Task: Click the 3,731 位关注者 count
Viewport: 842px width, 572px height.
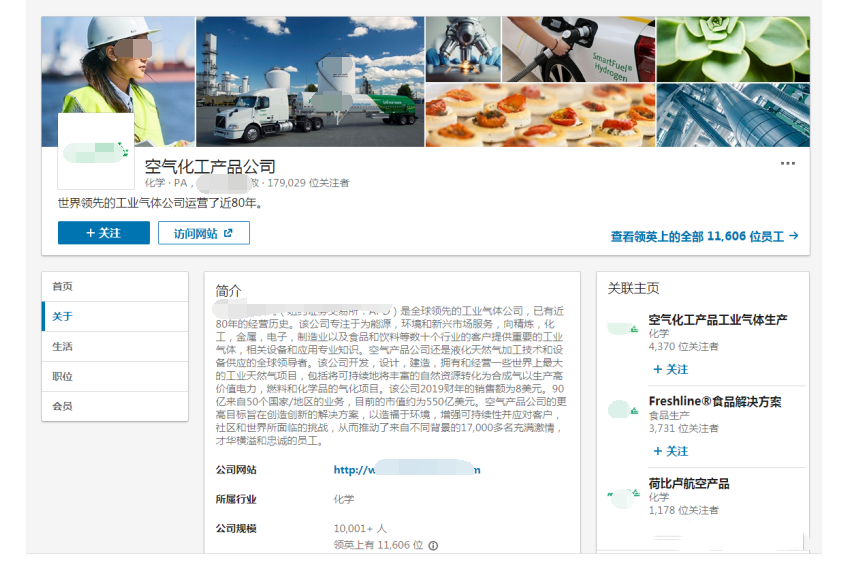Action: click(683, 428)
